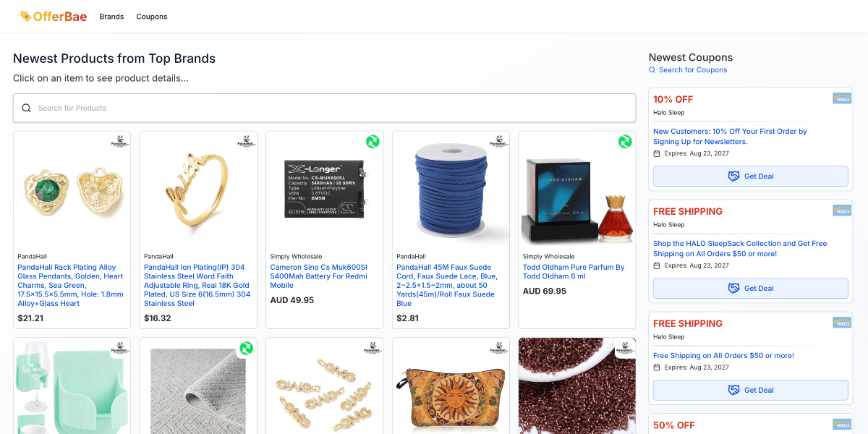Click Halo logo on 10% OFF coupon
The height and width of the screenshot is (434, 868).
pos(841,98)
